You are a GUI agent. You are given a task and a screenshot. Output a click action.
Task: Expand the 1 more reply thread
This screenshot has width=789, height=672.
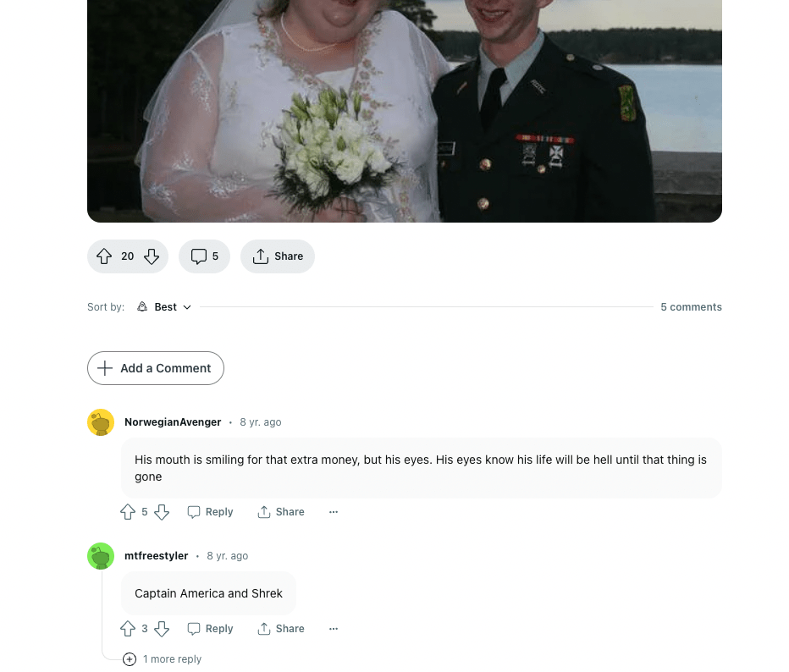click(162, 659)
